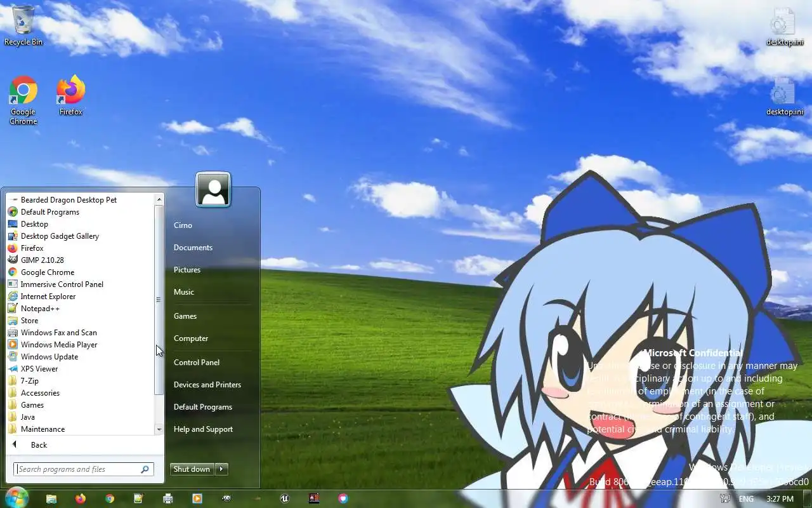Viewport: 812px width, 508px height.
Task: Expand the Java folder
Action: (x=80, y=417)
